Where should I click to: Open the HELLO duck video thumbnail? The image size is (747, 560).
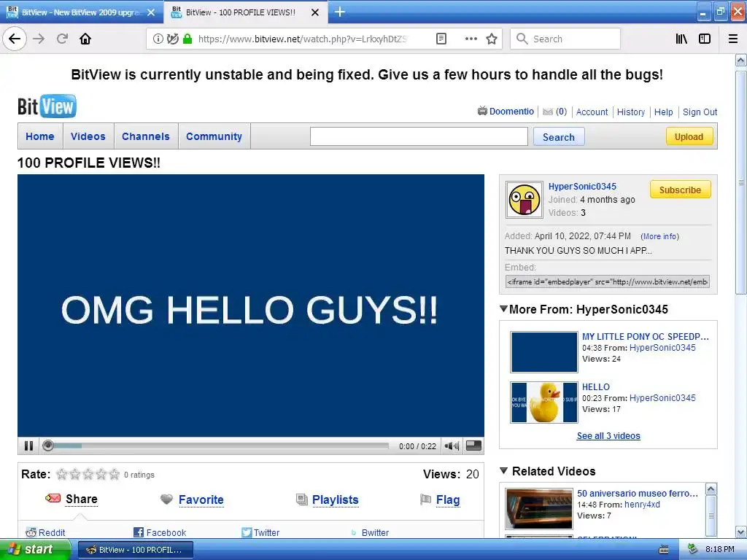[x=544, y=402]
